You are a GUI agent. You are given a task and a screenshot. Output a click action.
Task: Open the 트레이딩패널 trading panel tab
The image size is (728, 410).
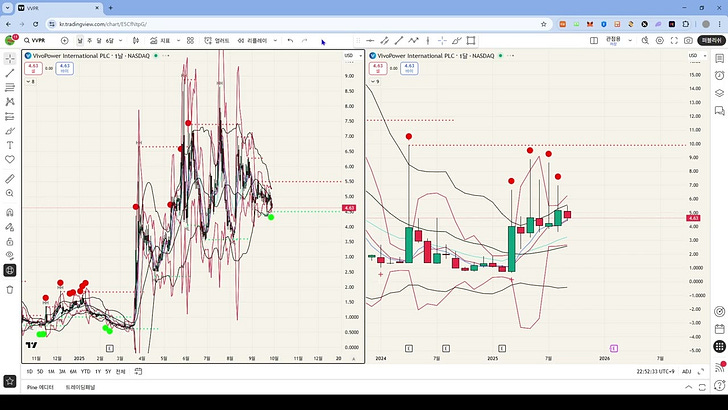(x=80, y=387)
